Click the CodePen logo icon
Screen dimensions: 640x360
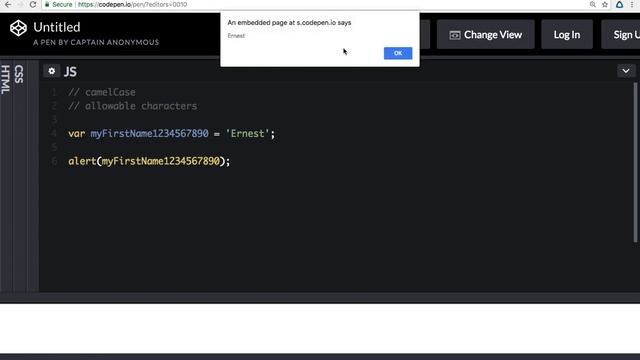click(18, 28)
